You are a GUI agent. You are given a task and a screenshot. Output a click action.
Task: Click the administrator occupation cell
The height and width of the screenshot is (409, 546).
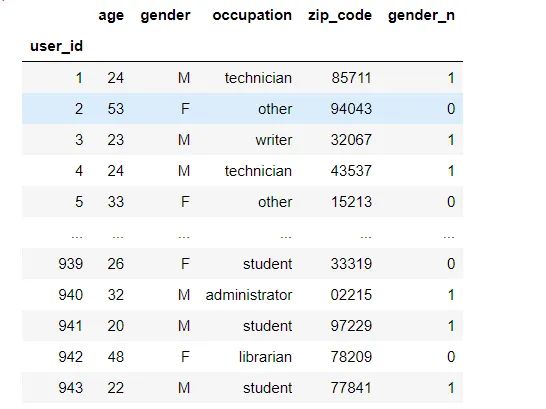point(249,295)
